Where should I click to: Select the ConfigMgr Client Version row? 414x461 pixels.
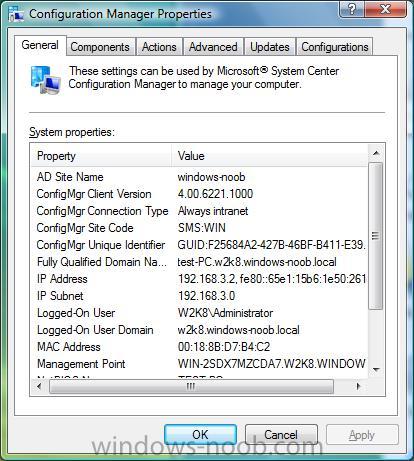click(x=199, y=194)
